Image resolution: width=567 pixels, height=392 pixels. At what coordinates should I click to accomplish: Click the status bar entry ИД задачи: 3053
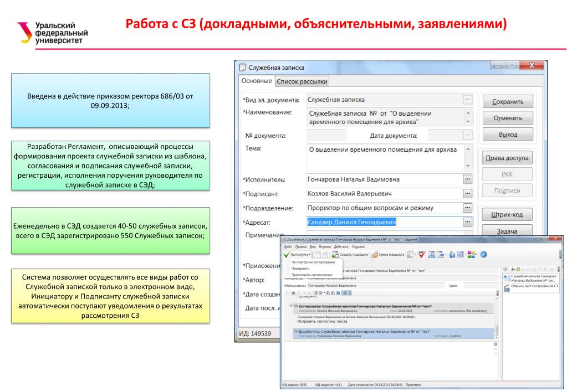[x=294, y=385]
